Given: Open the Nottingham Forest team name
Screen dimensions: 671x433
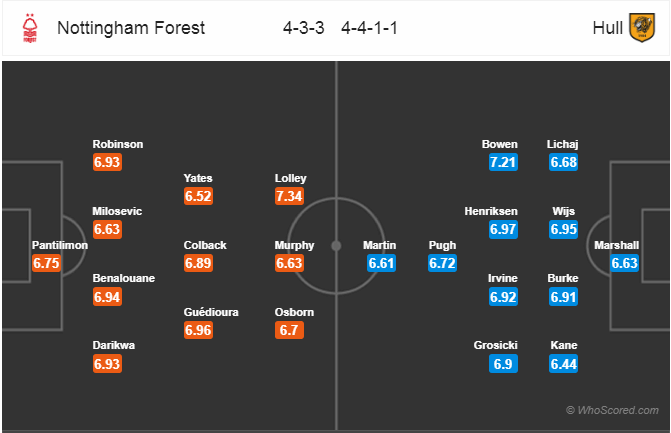Looking at the screenshot, I should tap(131, 28).
